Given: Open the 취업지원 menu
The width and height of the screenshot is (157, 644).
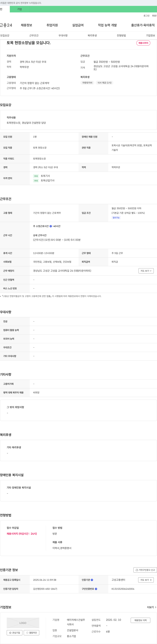Looking at the screenshot, I should click(52, 25).
